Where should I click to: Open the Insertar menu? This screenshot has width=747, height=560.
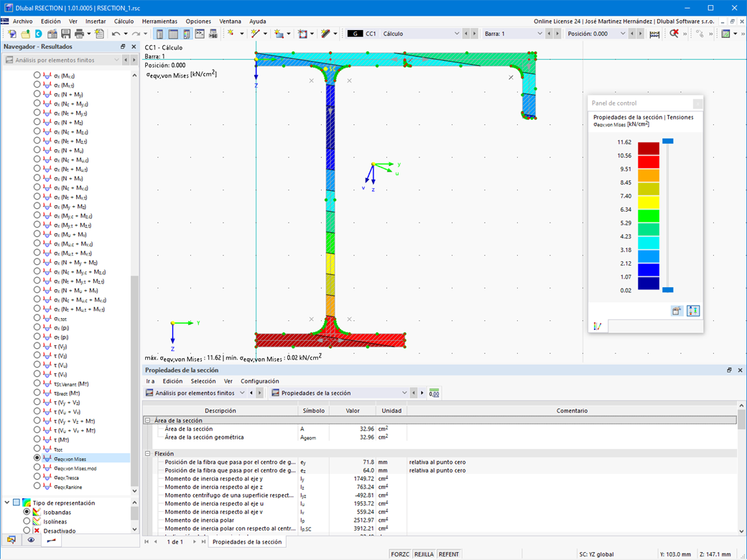pos(96,22)
